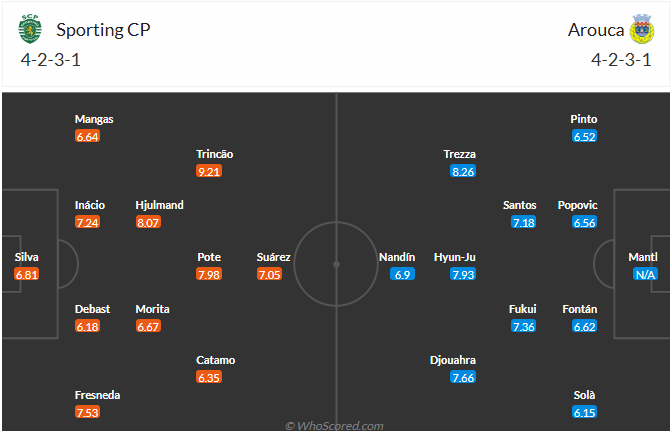Viewport: 672px width, 431px height.
Task: Click Suárez's 7.05 rating badge
Action: coord(270,274)
